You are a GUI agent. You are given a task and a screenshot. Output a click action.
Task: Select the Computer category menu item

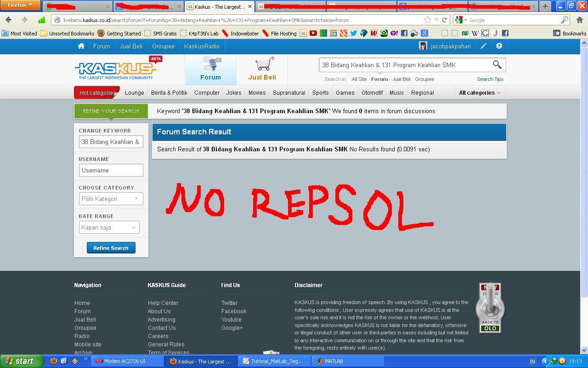pos(207,92)
